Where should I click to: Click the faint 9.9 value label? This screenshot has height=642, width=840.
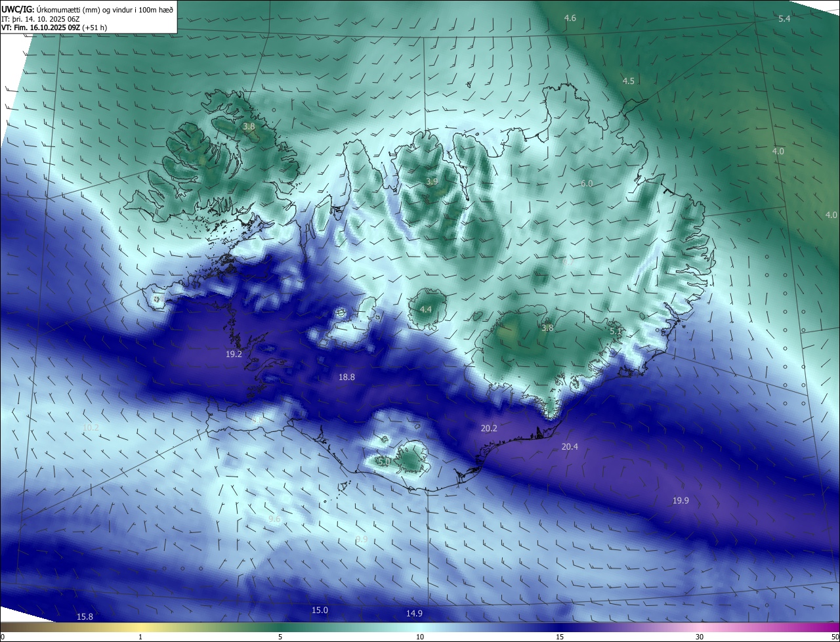coord(361,539)
